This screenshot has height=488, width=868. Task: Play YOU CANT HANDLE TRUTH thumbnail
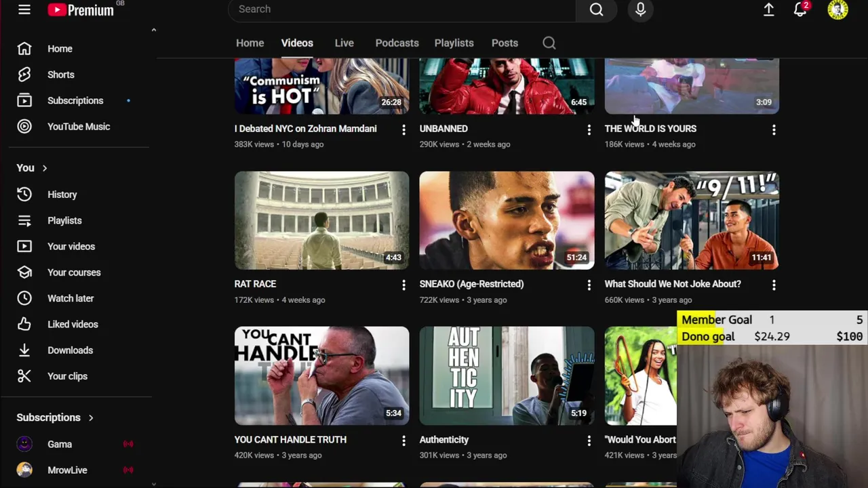point(321,375)
